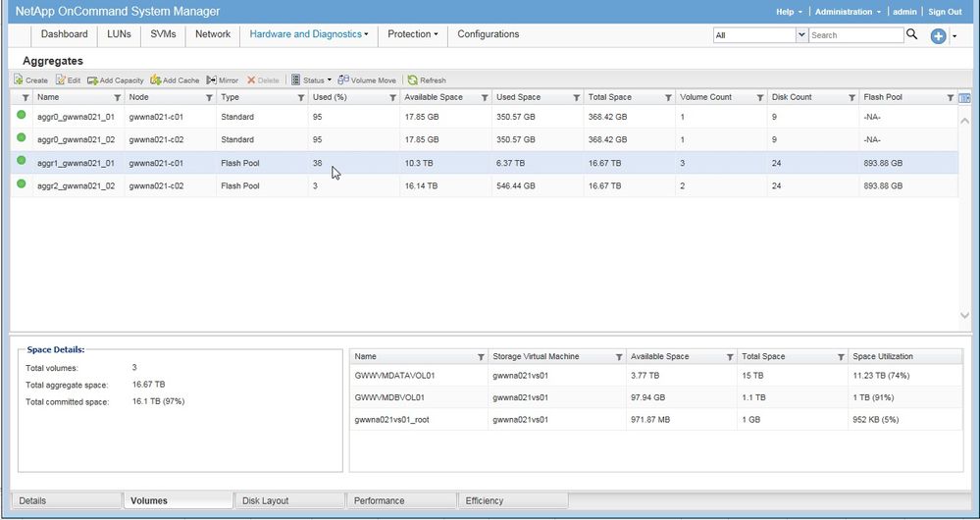
Task: Click the green status dot for aggr2_gwwna021_02
Action: coord(22,183)
